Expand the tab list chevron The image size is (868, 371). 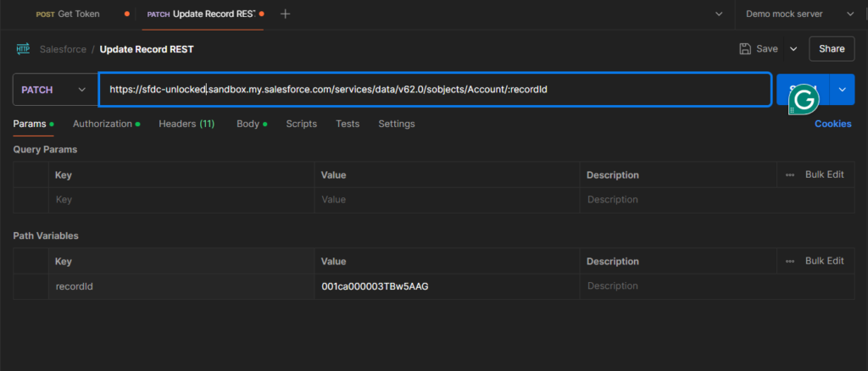pos(719,14)
